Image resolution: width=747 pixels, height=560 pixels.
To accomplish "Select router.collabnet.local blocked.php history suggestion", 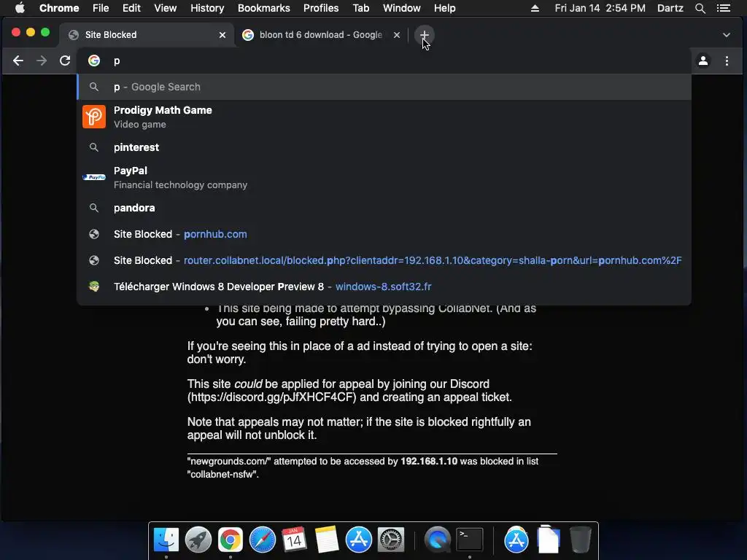I will 384,260.
